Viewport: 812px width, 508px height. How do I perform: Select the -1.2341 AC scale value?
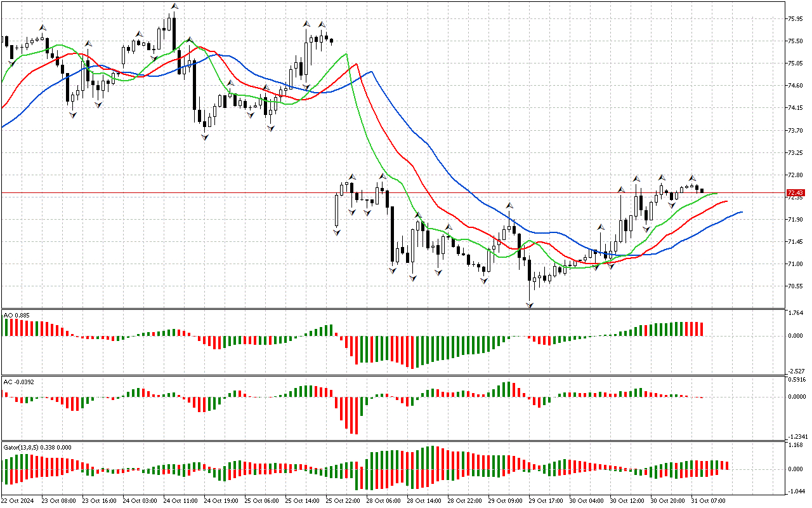click(796, 437)
